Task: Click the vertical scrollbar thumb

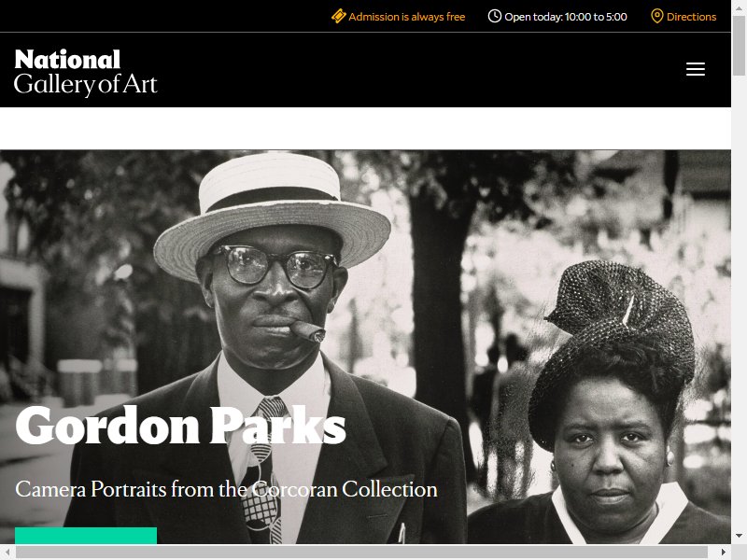Action: click(x=739, y=46)
